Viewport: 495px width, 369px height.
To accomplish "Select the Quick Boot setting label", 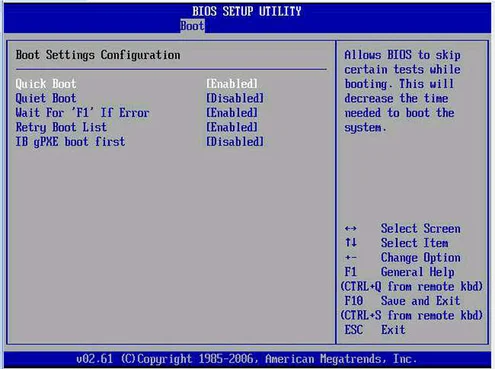I will pos(46,84).
